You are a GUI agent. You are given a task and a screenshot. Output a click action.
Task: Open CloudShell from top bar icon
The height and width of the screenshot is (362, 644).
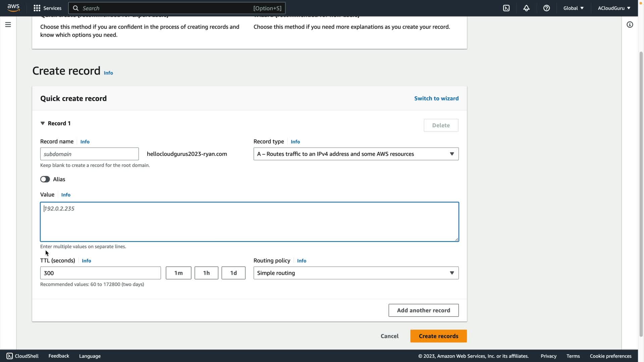click(x=506, y=8)
